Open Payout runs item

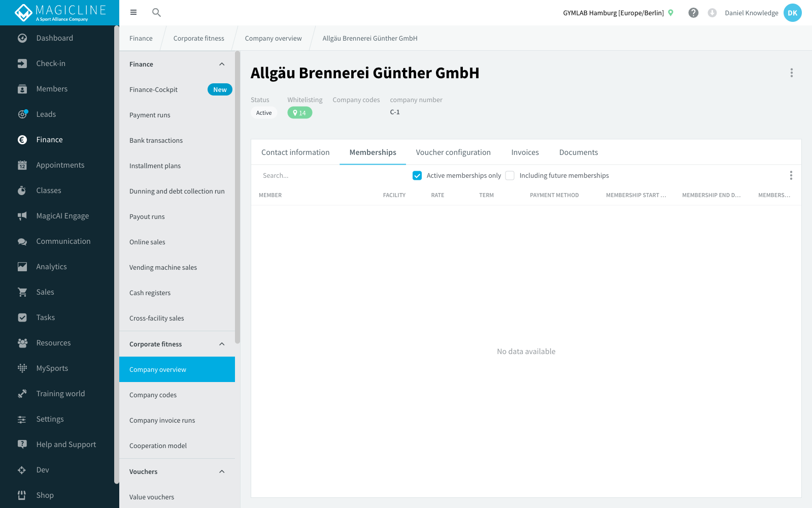177,216
